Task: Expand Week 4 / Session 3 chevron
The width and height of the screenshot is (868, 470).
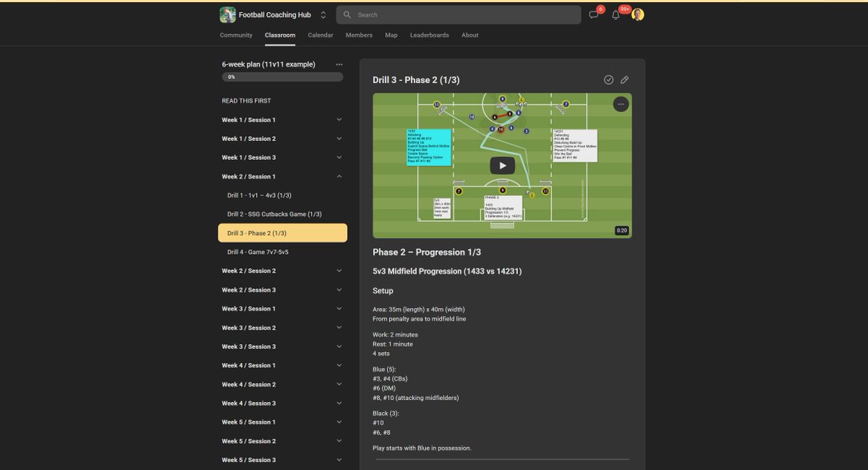Action: coord(339,403)
